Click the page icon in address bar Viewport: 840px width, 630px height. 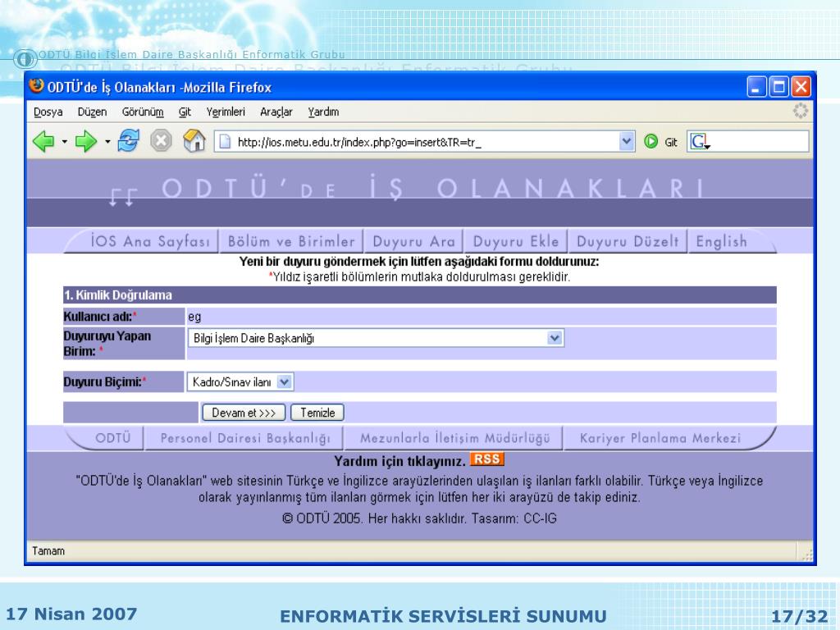click(x=226, y=141)
